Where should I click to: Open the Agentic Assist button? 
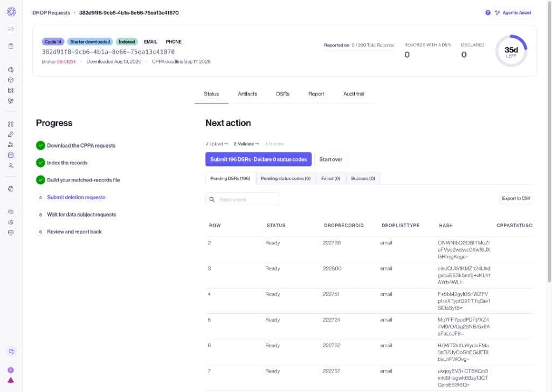click(x=513, y=13)
